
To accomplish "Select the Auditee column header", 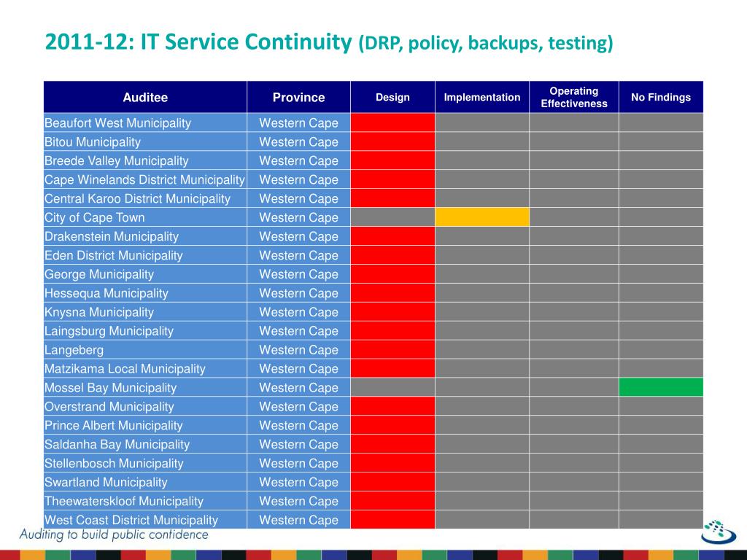I will 145,97.
